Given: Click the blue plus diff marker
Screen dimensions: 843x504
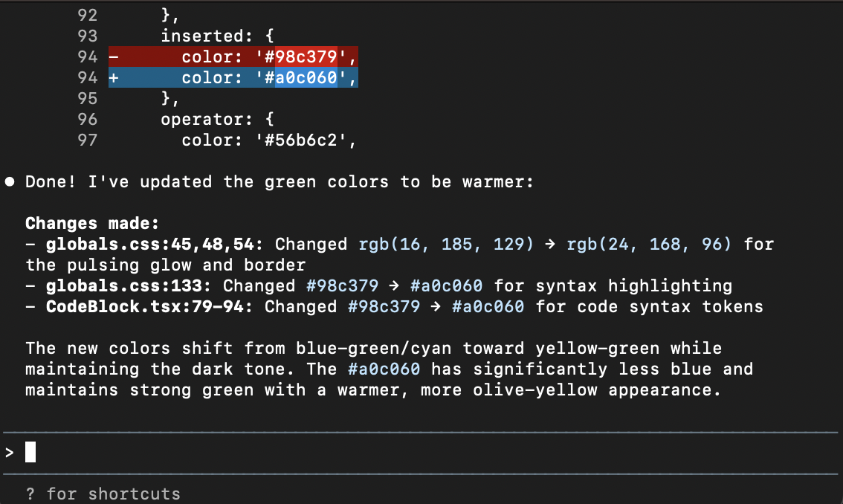Looking at the screenshot, I should pos(113,77).
